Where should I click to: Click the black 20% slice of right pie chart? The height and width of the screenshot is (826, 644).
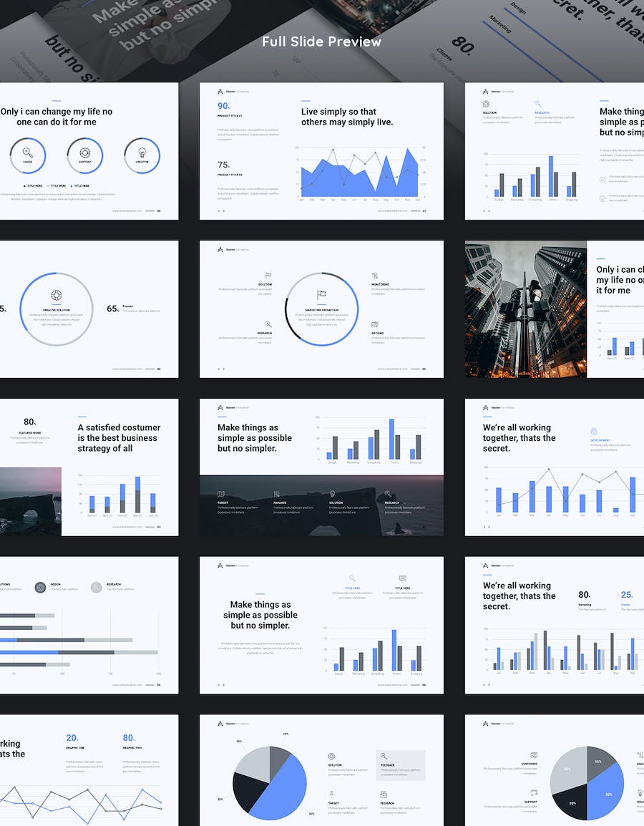tap(572, 802)
